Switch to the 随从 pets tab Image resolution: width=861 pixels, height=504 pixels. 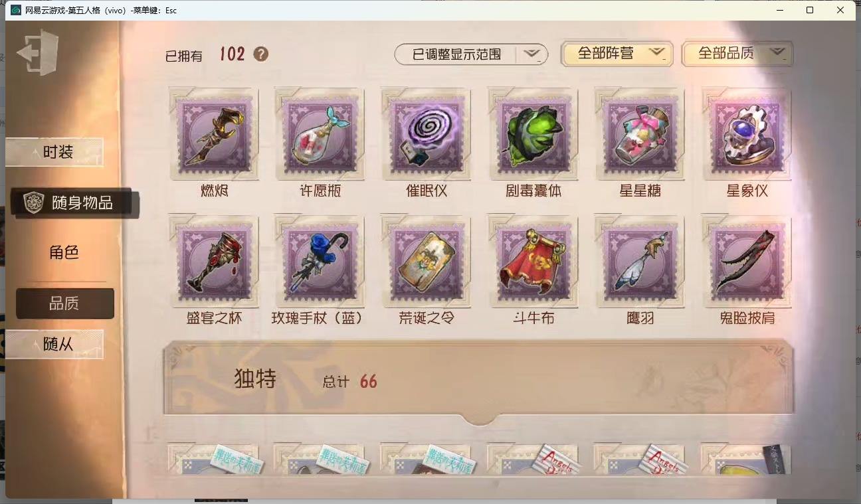(x=54, y=344)
